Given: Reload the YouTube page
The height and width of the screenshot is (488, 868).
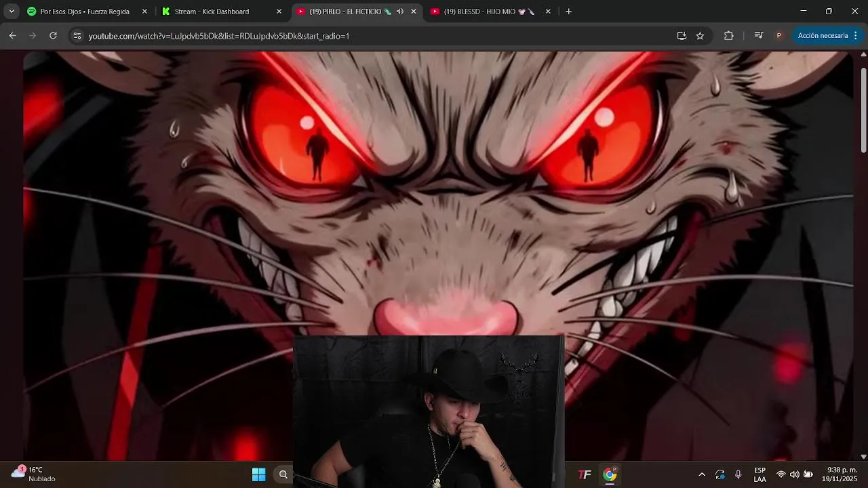Looking at the screenshot, I should pyautogui.click(x=53, y=36).
